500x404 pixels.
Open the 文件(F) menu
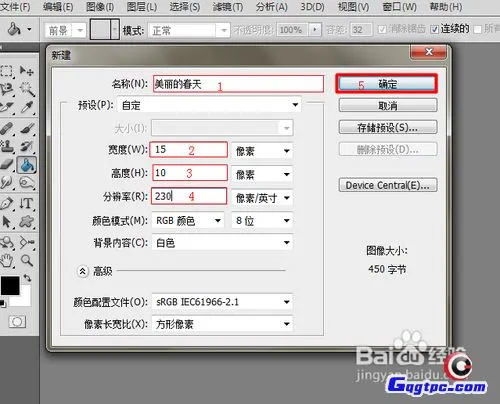coord(15,7)
